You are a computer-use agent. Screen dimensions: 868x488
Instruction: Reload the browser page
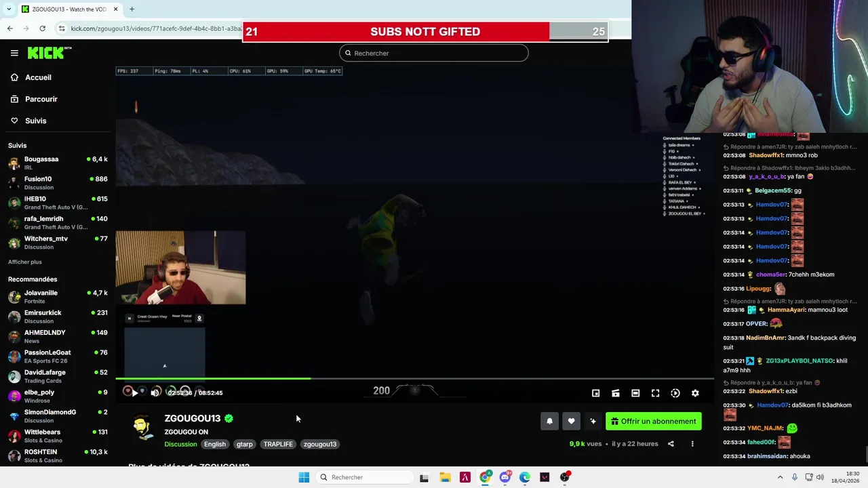point(42,28)
